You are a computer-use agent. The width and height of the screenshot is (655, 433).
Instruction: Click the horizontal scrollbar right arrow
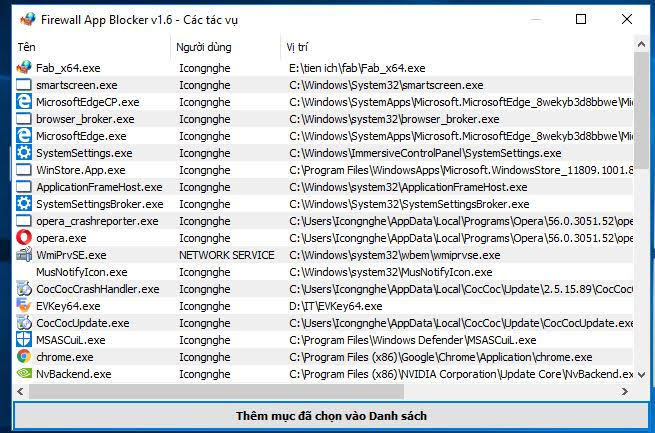[x=625, y=391]
